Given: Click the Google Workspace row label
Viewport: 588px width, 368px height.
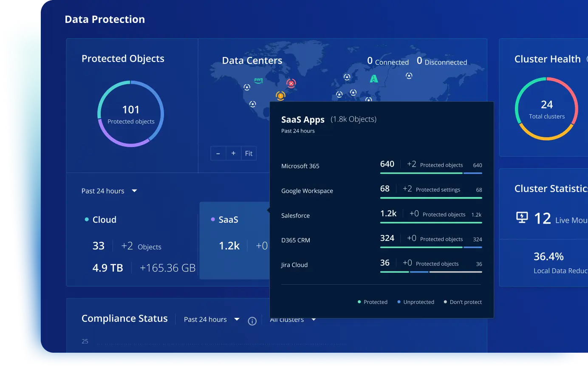Looking at the screenshot, I should coord(307,191).
